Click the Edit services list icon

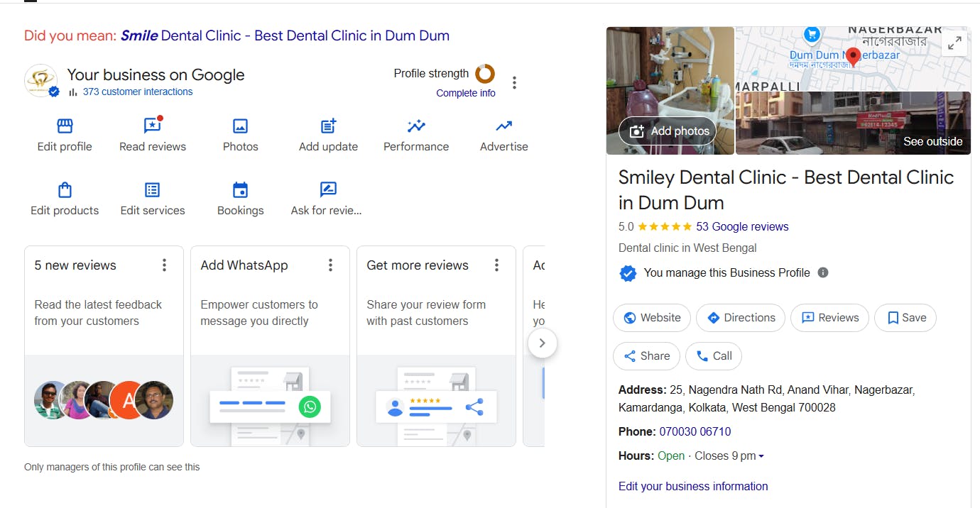pyautogui.click(x=153, y=190)
